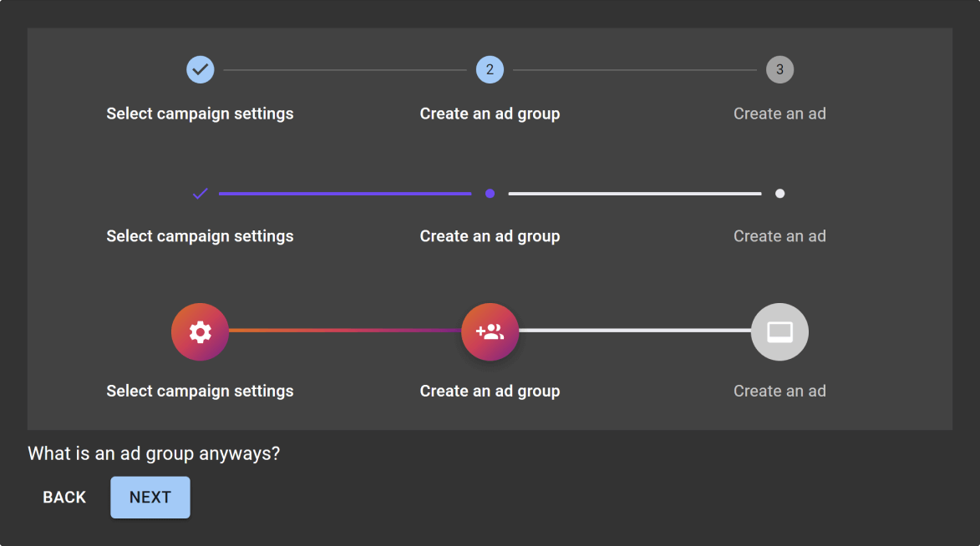Click the small white dot step indicator
Screen dimensions: 980x546
779,194
